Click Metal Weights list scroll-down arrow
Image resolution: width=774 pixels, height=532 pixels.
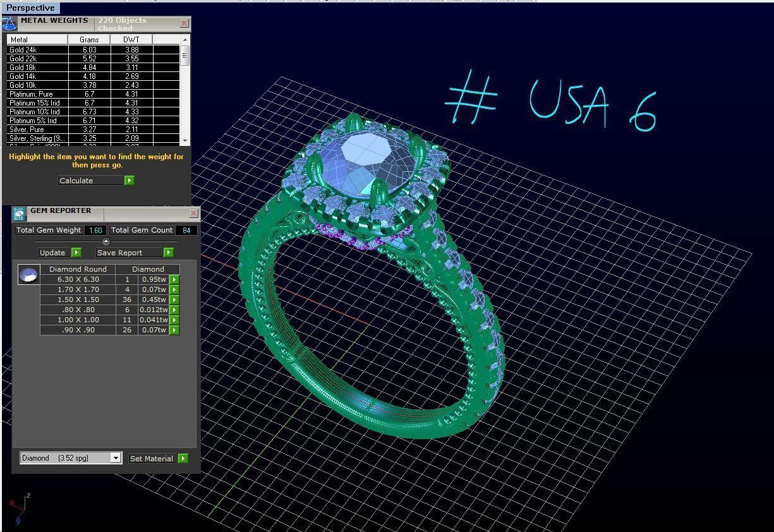point(185,140)
